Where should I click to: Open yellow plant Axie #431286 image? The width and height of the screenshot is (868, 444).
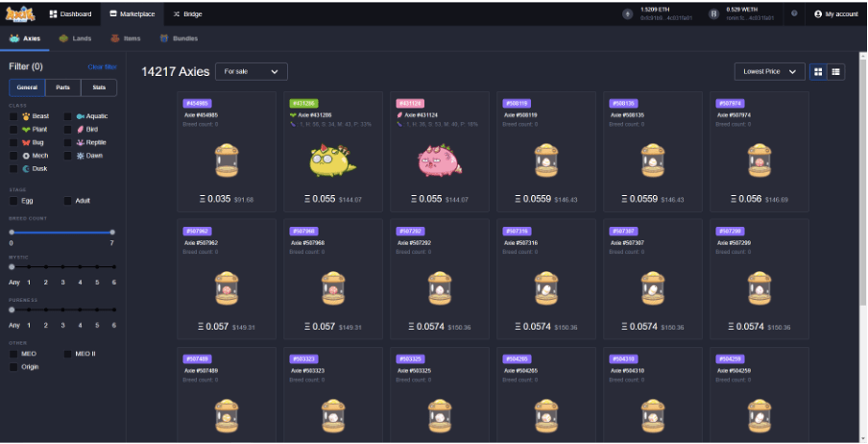(332, 160)
